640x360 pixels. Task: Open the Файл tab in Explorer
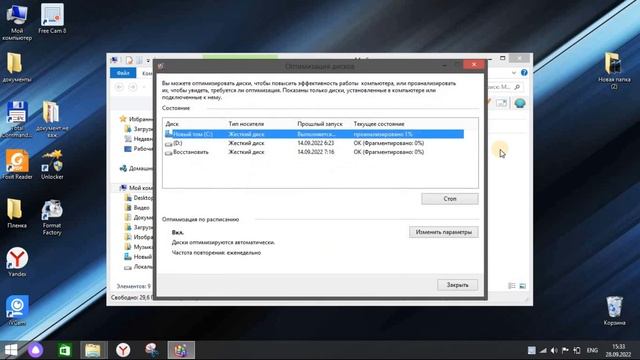123,73
